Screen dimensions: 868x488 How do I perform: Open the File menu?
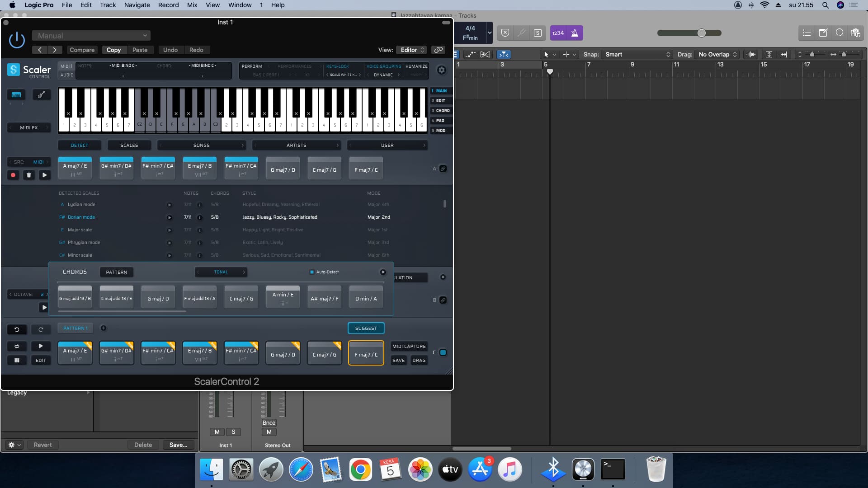tap(67, 5)
